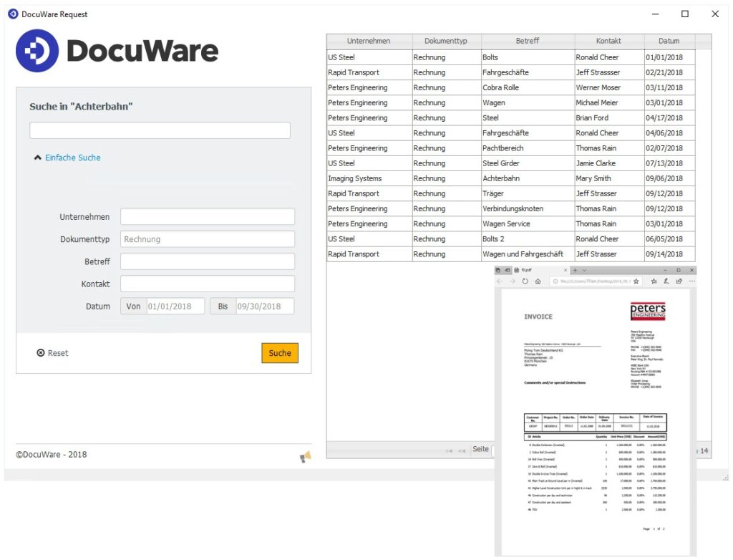The width and height of the screenshot is (733, 560).
Task: Click the Kontakt input field
Action: pos(208,284)
